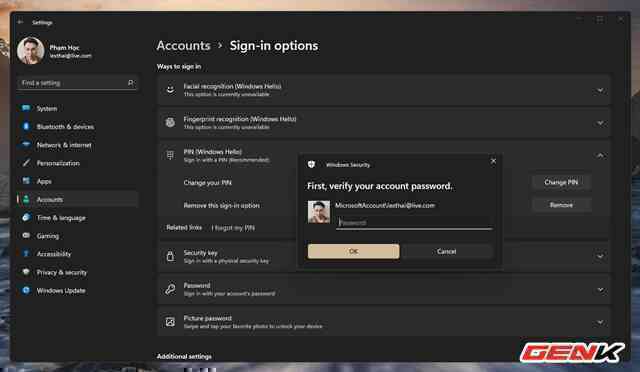Click the Privacy & security shield icon
640x372 pixels.
tap(26, 272)
